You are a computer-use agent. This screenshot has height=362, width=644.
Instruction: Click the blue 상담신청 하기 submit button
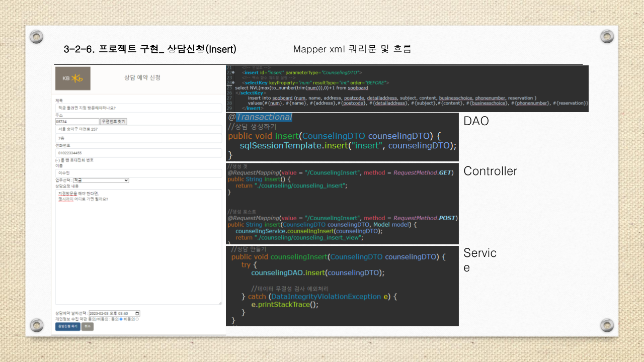click(67, 326)
